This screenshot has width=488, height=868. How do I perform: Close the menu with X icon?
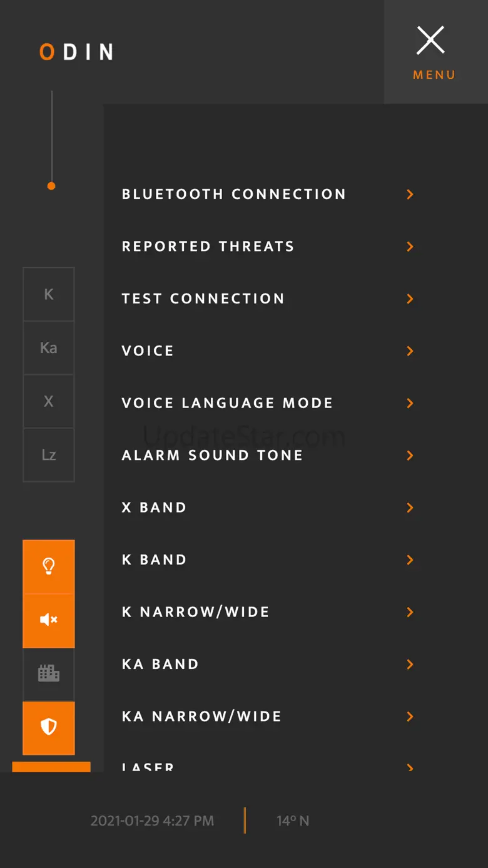pyautogui.click(x=431, y=41)
